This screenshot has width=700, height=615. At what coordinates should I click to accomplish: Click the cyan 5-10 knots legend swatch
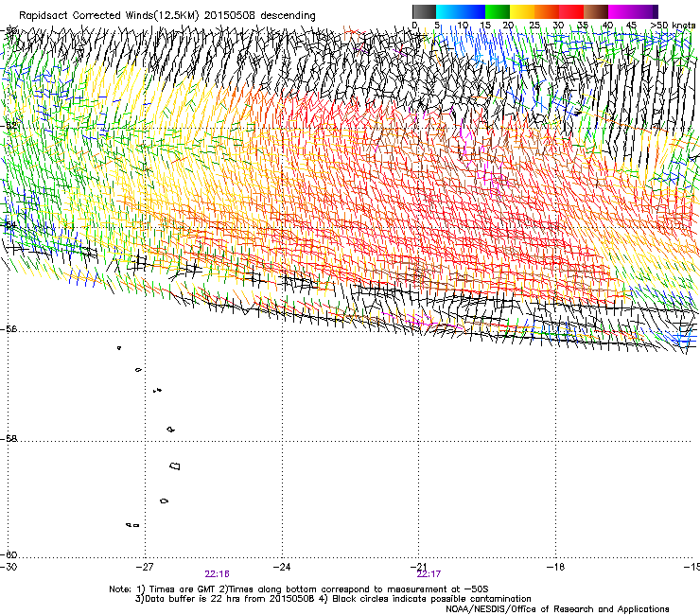click(x=448, y=11)
